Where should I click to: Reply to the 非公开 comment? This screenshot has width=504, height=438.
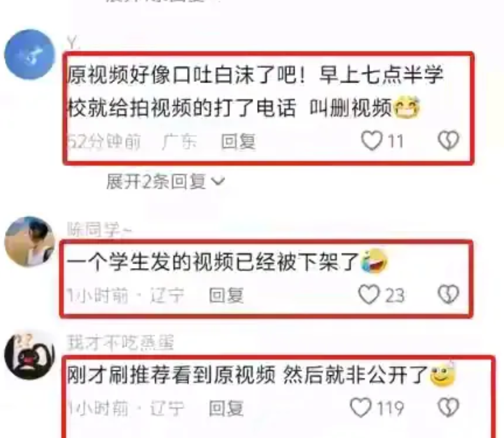pyautogui.click(x=226, y=409)
